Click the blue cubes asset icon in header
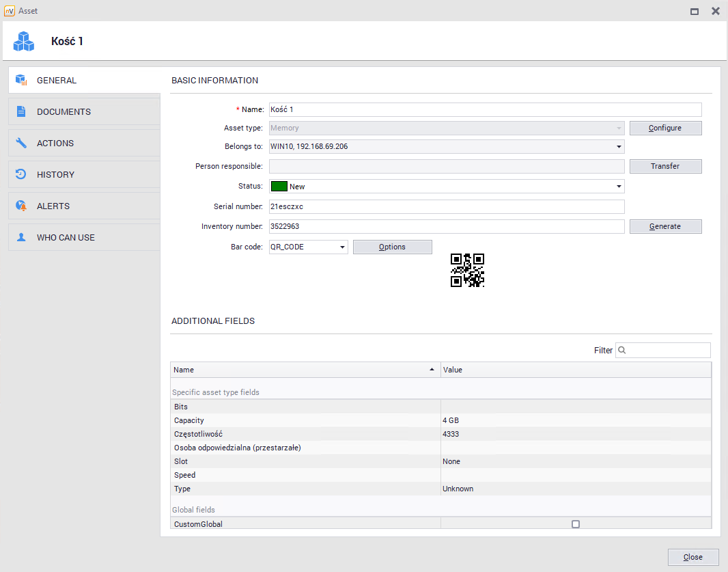Screen dimensions: 728x572 [24, 42]
